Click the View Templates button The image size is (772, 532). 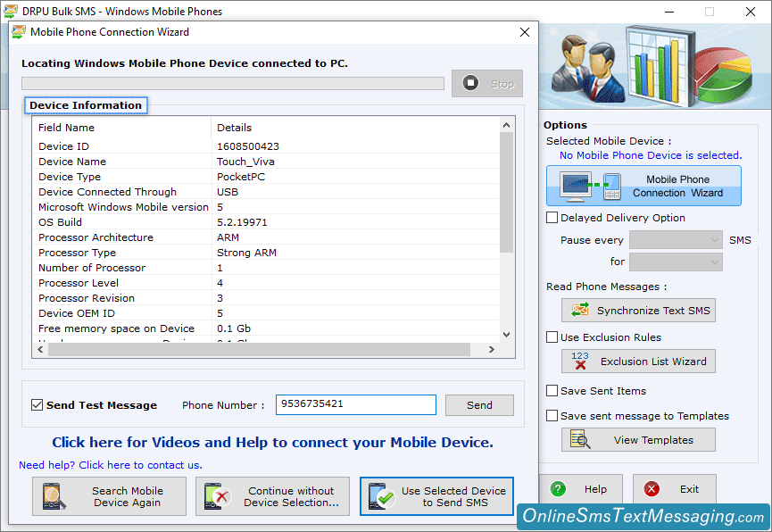pos(639,440)
